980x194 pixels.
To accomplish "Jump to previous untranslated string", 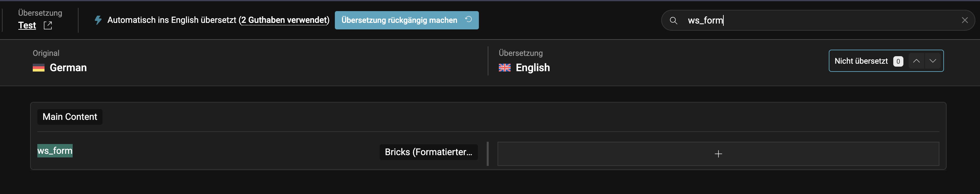I will tap(916, 61).
